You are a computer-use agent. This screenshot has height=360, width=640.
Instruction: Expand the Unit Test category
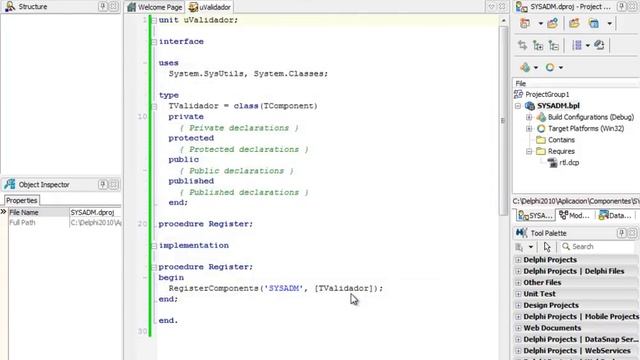click(518, 294)
